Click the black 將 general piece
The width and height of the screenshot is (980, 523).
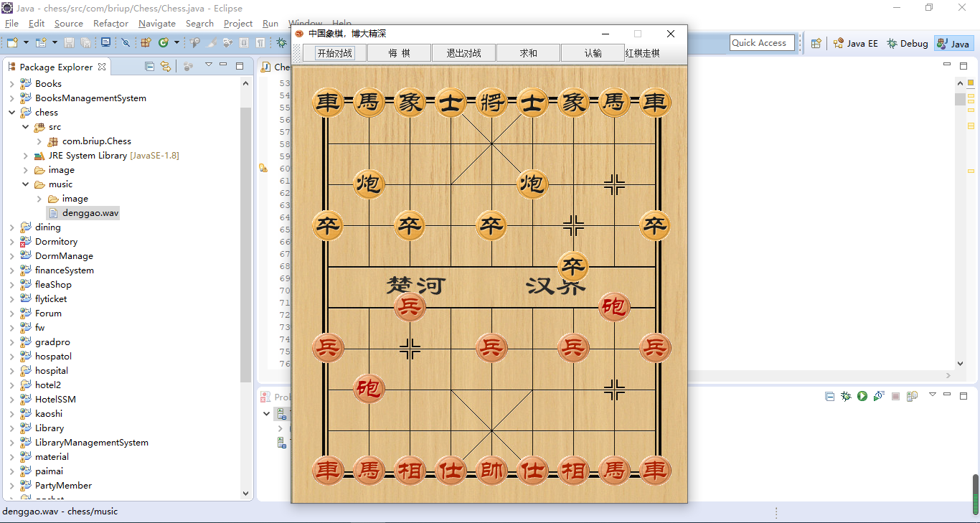491,103
